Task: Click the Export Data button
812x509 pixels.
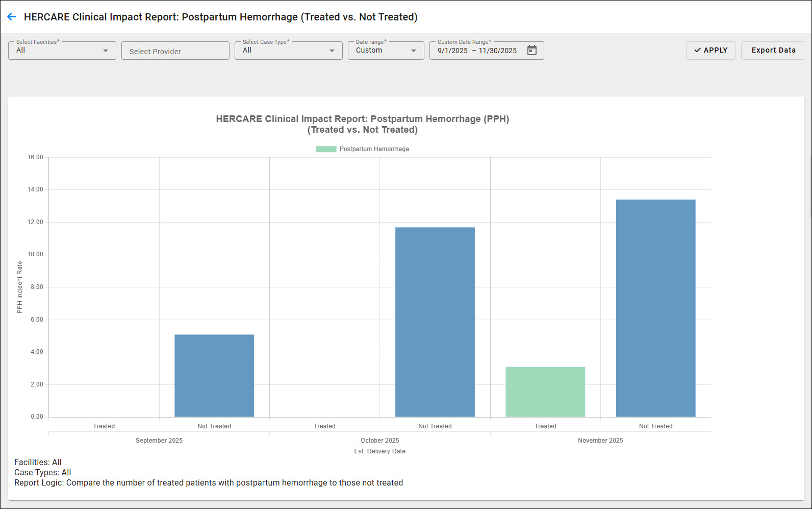Action: tap(773, 51)
